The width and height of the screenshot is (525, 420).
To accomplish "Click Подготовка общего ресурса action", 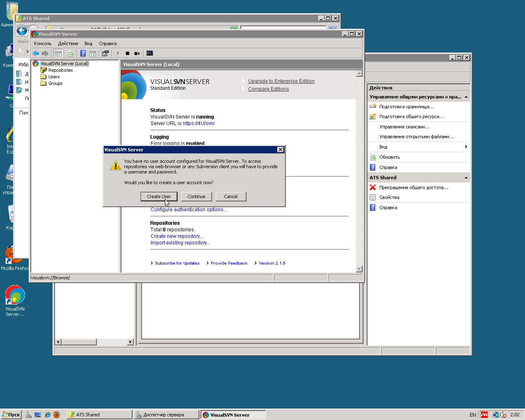I will (411, 116).
